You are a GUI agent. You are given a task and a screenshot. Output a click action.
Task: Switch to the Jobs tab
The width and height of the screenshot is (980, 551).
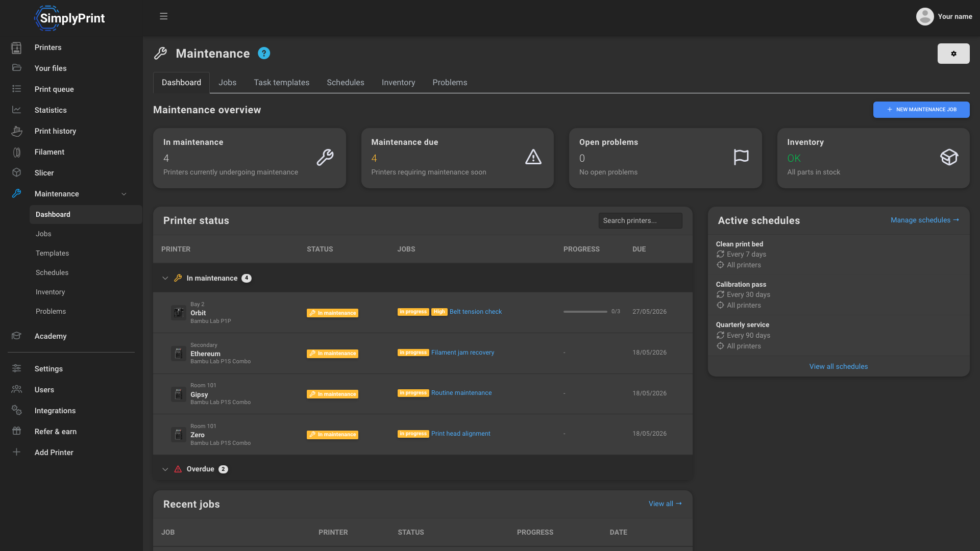click(227, 83)
